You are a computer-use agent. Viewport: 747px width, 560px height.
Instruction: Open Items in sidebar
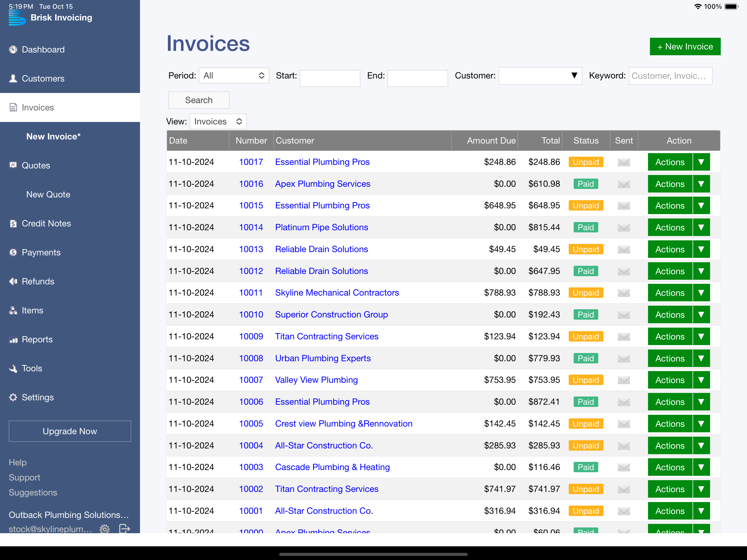70,310
